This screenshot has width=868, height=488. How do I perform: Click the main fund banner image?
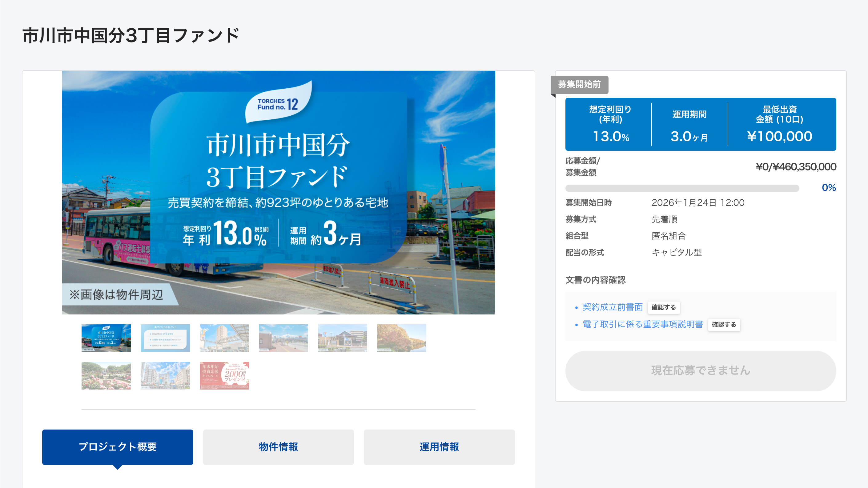point(278,192)
